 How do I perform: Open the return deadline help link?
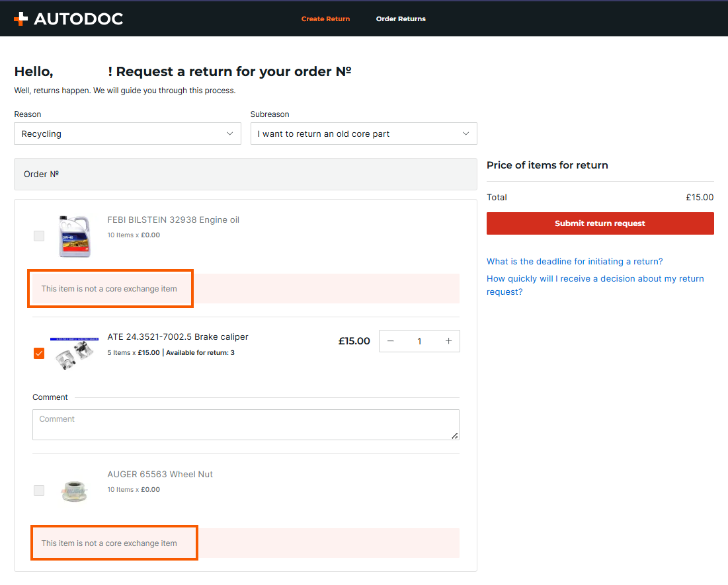(x=575, y=261)
